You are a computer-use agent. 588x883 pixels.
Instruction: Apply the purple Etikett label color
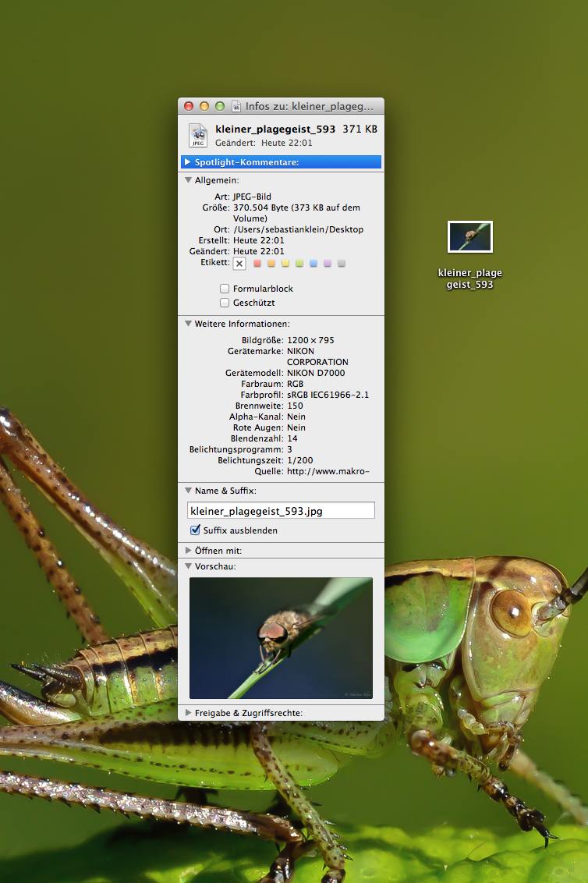[x=328, y=263]
